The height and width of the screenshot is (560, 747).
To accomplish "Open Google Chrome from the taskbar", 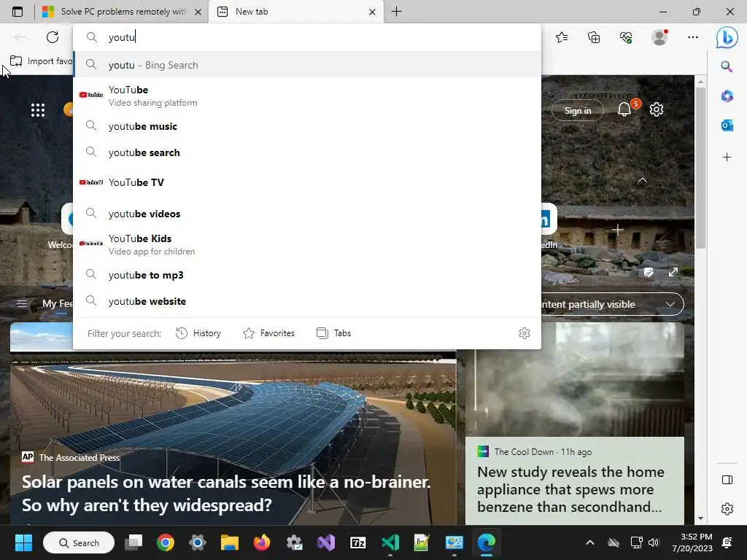I will [166, 542].
